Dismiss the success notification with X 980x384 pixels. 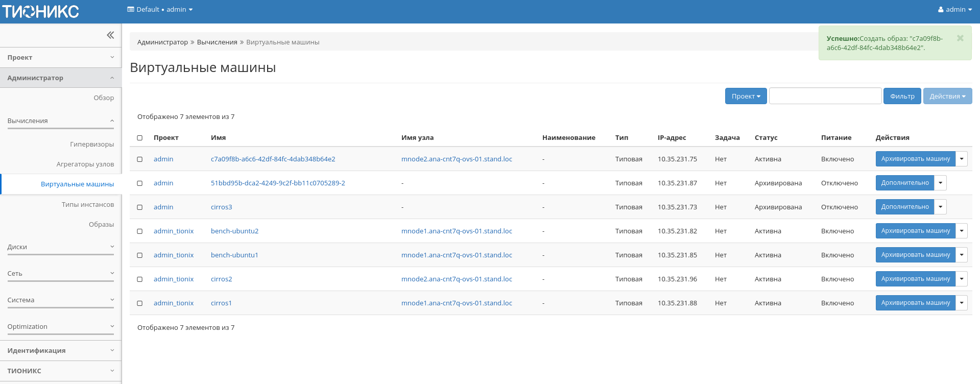[960, 38]
